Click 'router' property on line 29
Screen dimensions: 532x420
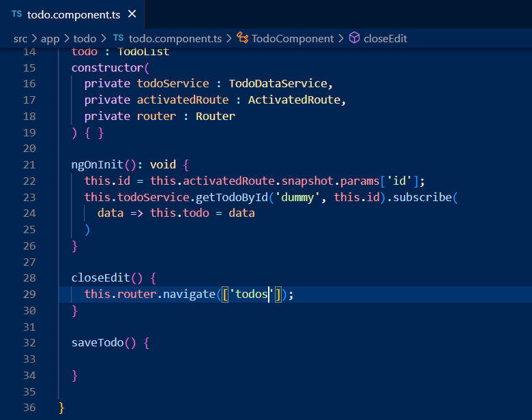pyautogui.click(x=136, y=294)
